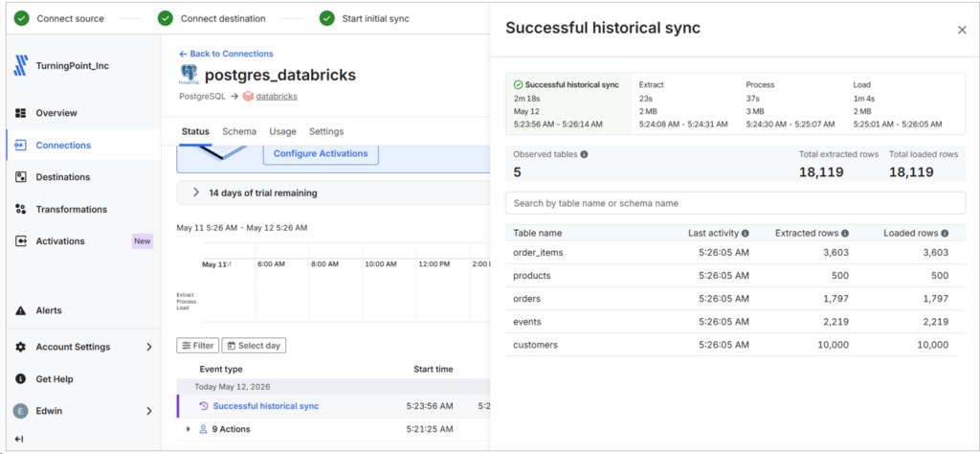Viewport: 980px width, 454px height.
Task: Click the Activations icon
Action: click(21, 241)
